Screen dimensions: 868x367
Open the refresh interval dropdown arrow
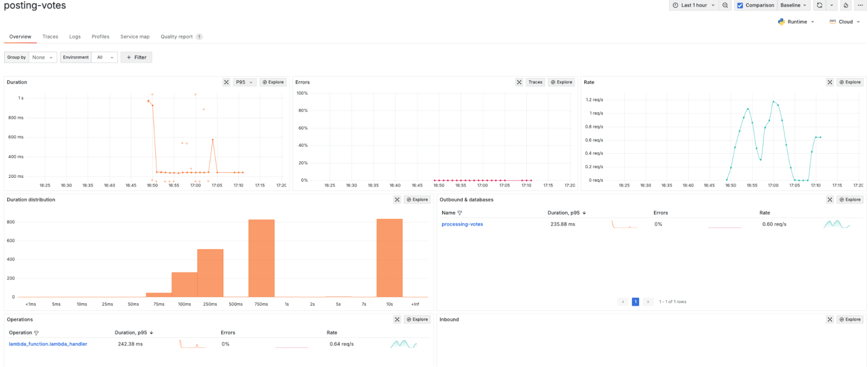click(x=832, y=5)
